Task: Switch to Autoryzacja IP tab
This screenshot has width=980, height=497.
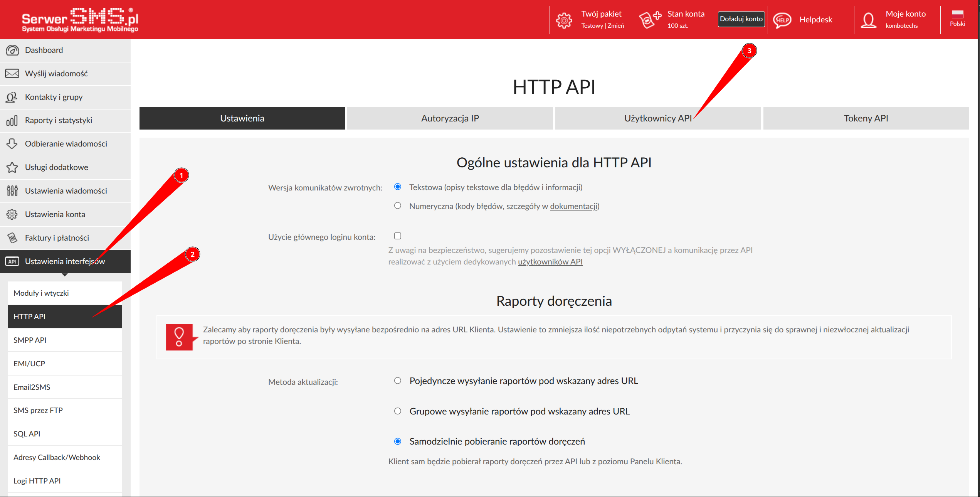Action: coord(450,118)
